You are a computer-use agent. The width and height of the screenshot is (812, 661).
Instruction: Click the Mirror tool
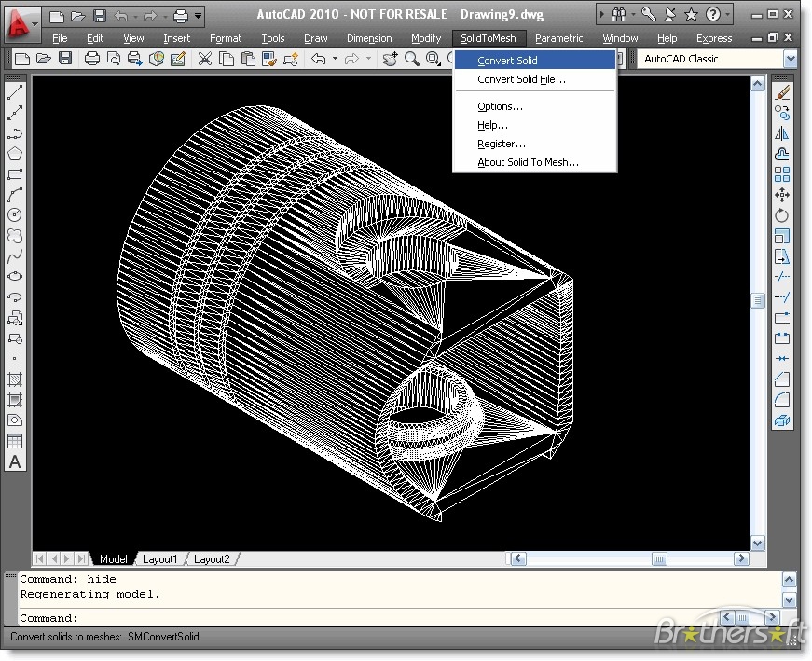782,133
